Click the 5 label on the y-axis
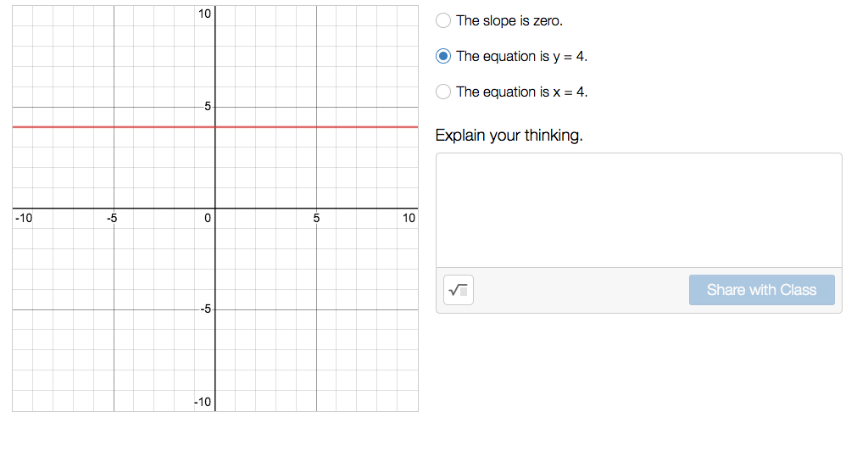Screen dimensions: 868x451 pyautogui.click(x=208, y=106)
